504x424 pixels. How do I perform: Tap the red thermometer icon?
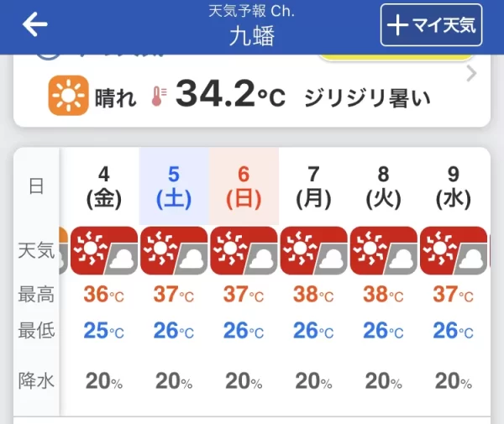pos(159,96)
